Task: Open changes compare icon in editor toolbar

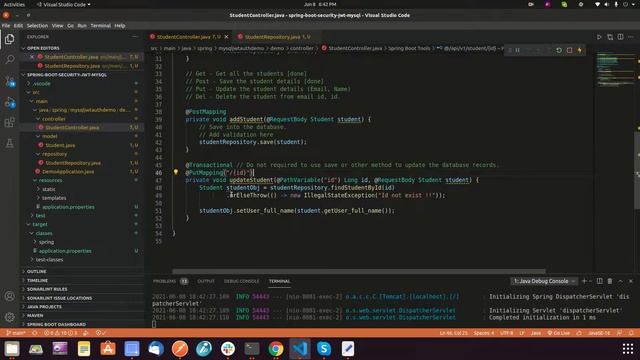Action: point(610,37)
